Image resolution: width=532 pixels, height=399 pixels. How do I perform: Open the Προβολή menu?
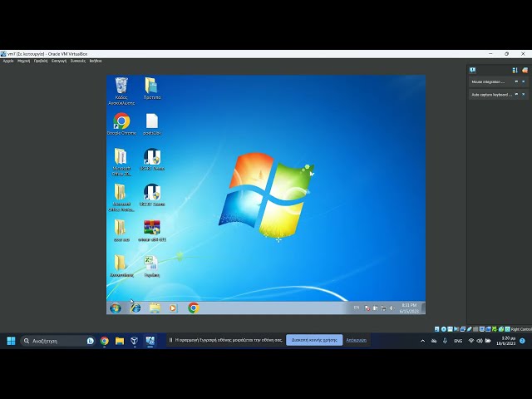pyautogui.click(x=41, y=61)
